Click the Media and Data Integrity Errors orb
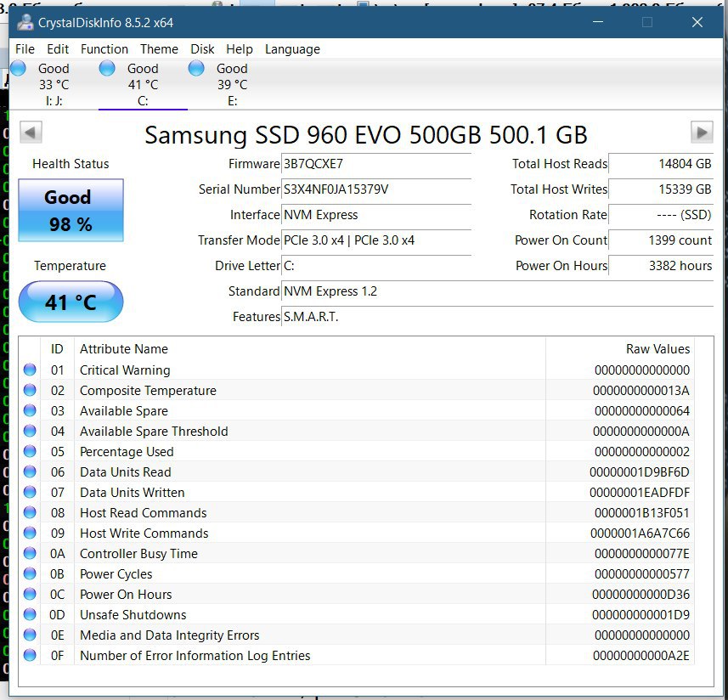Image resolution: width=728 pixels, height=700 pixels. (30, 635)
